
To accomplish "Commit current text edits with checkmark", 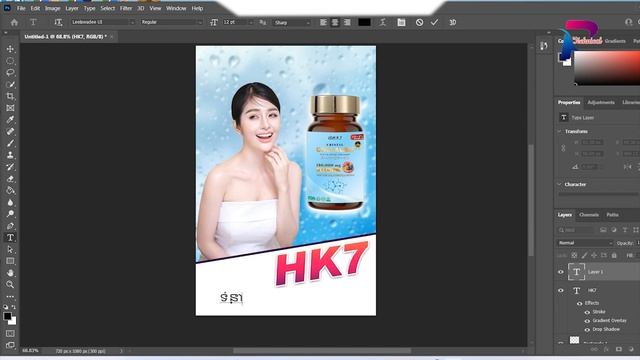I will point(434,22).
